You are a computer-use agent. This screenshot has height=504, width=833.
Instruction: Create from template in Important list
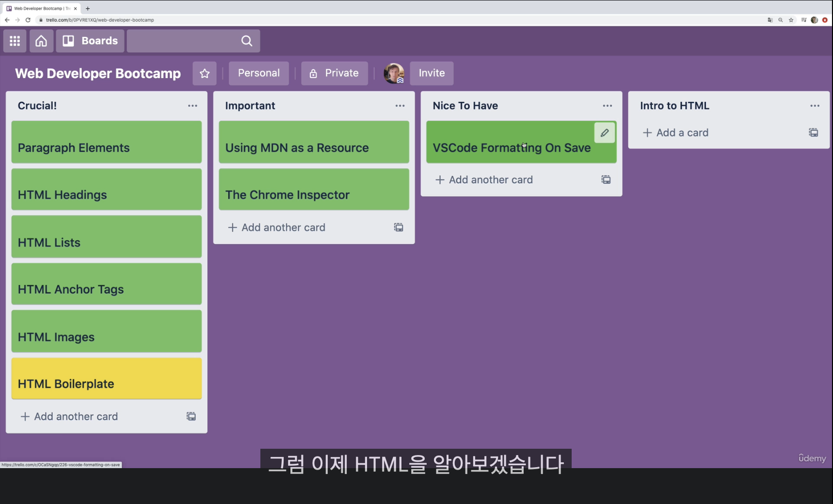point(399,227)
